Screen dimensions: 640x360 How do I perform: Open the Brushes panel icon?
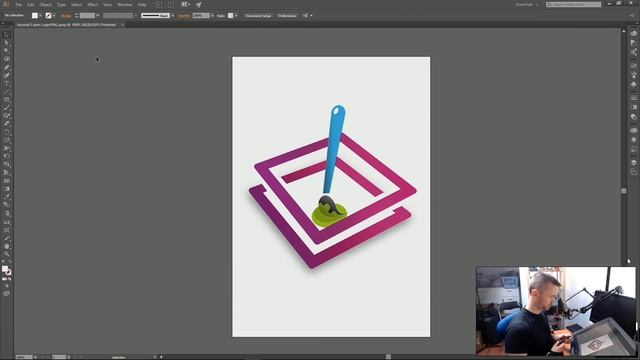click(633, 75)
